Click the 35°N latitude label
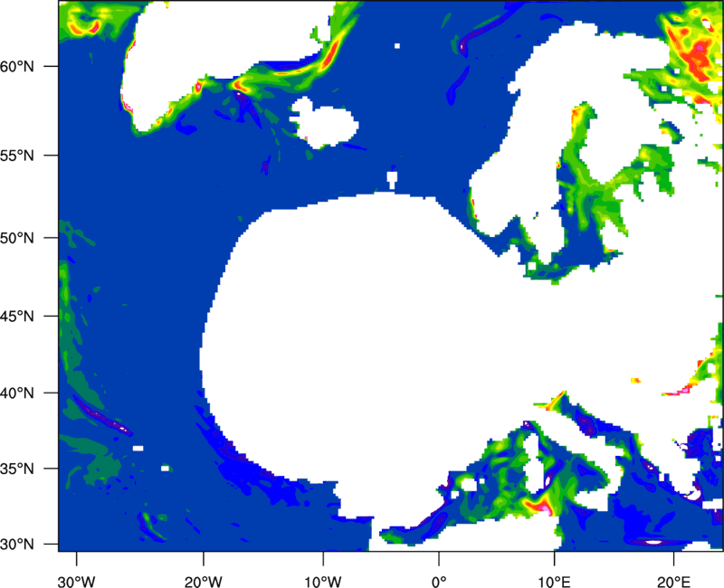Image resolution: width=724 pixels, height=588 pixels. click(x=17, y=469)
